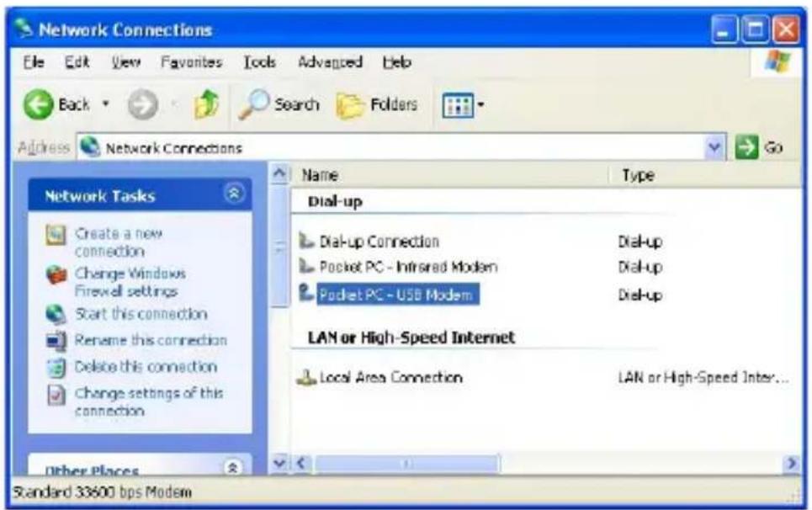Click the horizontal scrollbar left arrow

tap(302, 463)
